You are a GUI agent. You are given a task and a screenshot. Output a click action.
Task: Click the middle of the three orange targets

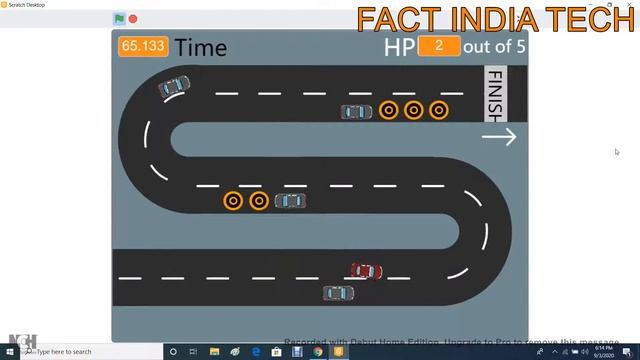tap(413, 110)
